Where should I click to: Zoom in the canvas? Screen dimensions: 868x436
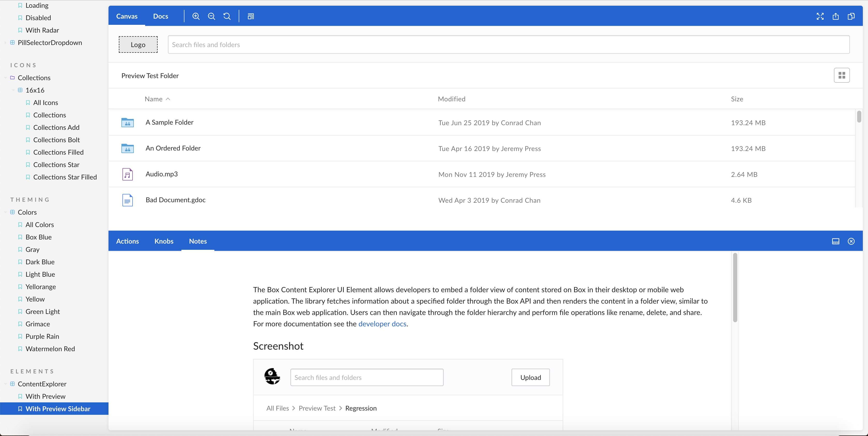point(196,16)
